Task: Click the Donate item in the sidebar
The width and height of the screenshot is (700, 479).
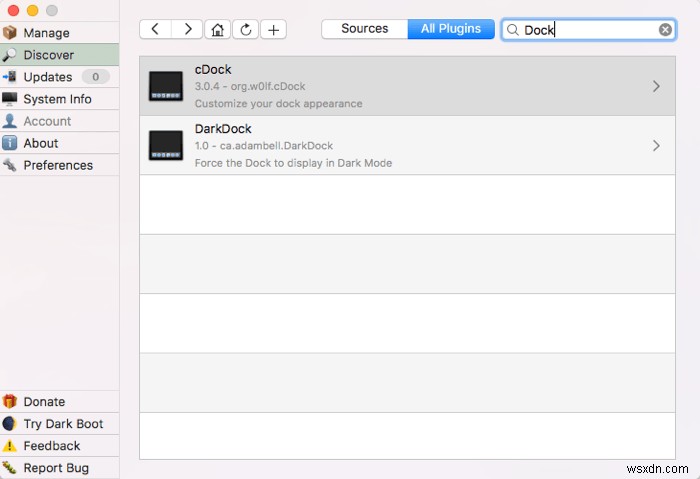Action: click(x=59, y=401)
